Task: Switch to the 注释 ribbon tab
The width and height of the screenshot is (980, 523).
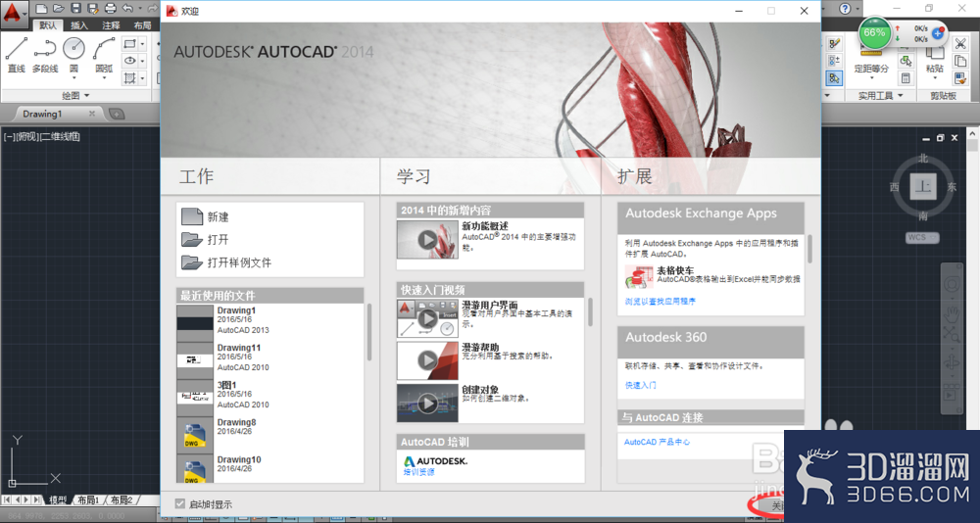Action: pos(111,25)
